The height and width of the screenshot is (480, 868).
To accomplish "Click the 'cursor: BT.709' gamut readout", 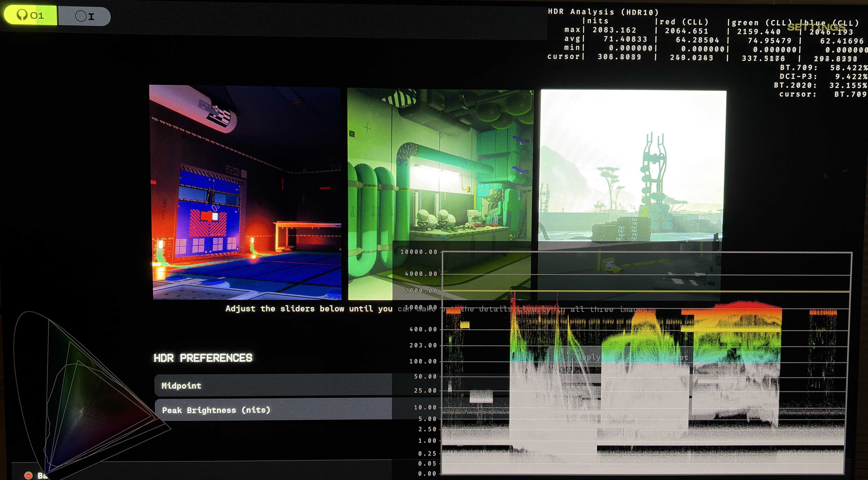I will pos(823,94).
